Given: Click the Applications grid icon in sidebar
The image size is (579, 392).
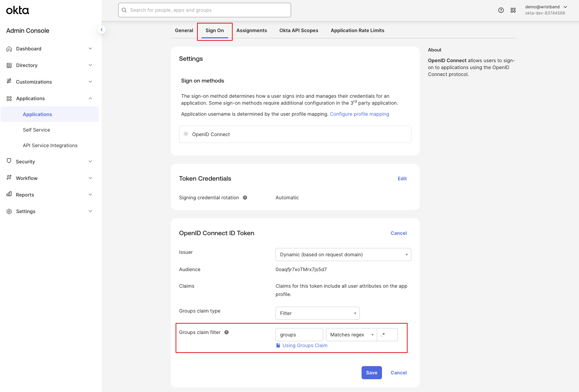Looking at the screenshot, I should pyautogui.click(x=9, y=98).
